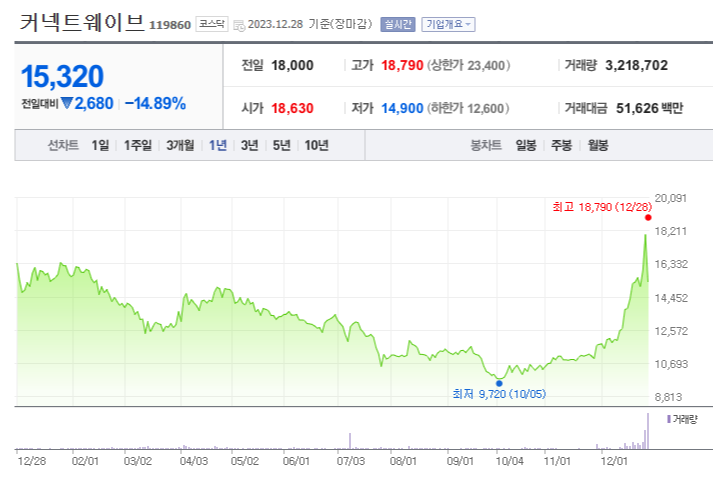Viewport: 713px width, 490px height.
Task: Click the 전일 value 18,000
Action: click(292, 65)
